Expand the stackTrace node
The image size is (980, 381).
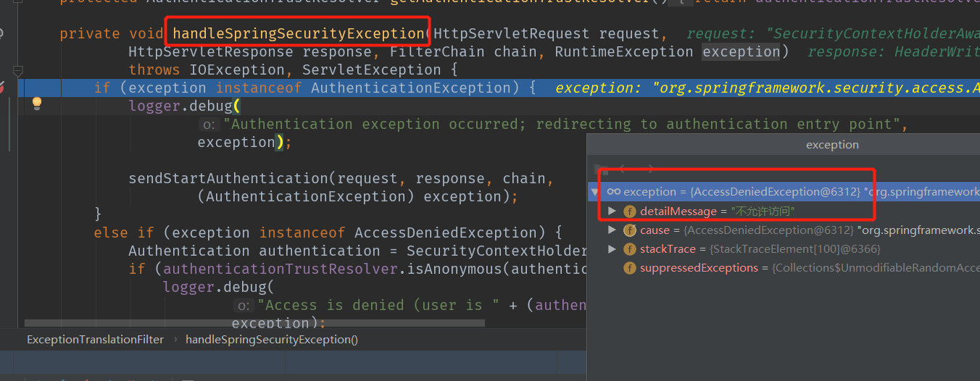pos(612,248)
